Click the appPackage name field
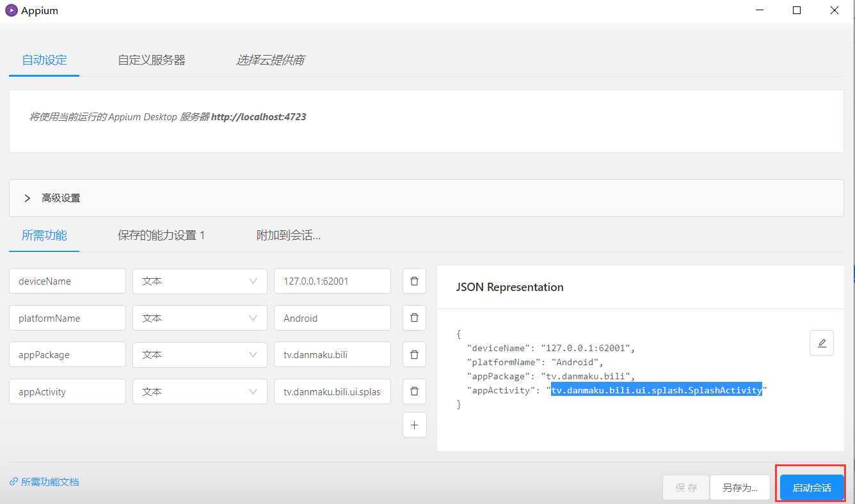This screenshot has height=504, width=855. coord(67,354)
